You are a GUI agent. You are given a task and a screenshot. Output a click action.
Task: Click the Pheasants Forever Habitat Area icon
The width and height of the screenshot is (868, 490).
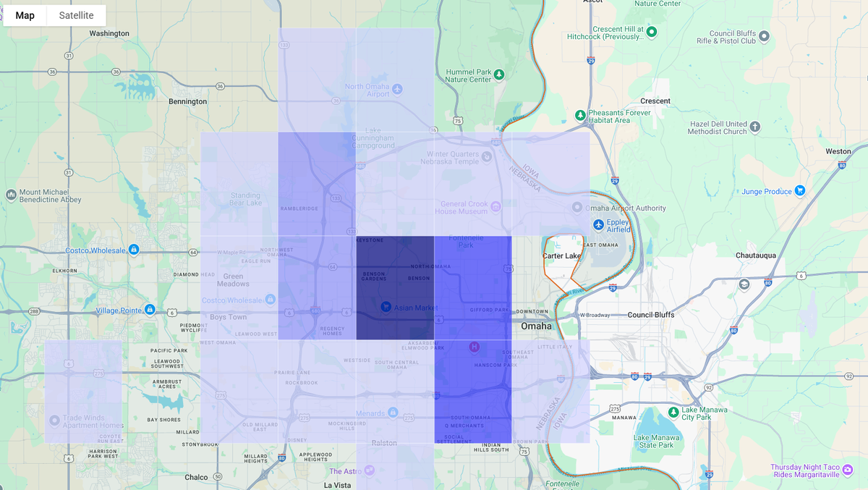coord(579,114)
